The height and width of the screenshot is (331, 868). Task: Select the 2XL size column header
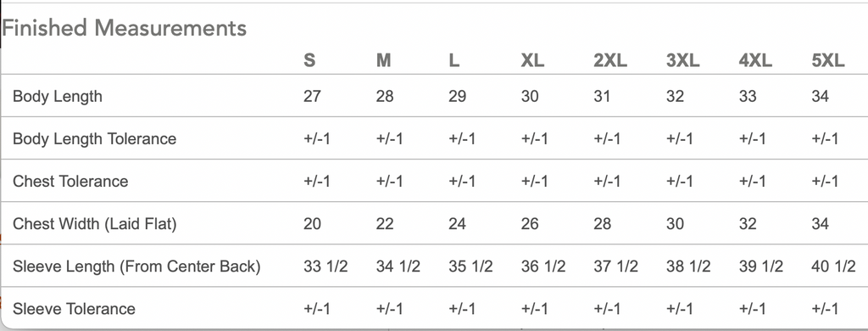point(610,60)
